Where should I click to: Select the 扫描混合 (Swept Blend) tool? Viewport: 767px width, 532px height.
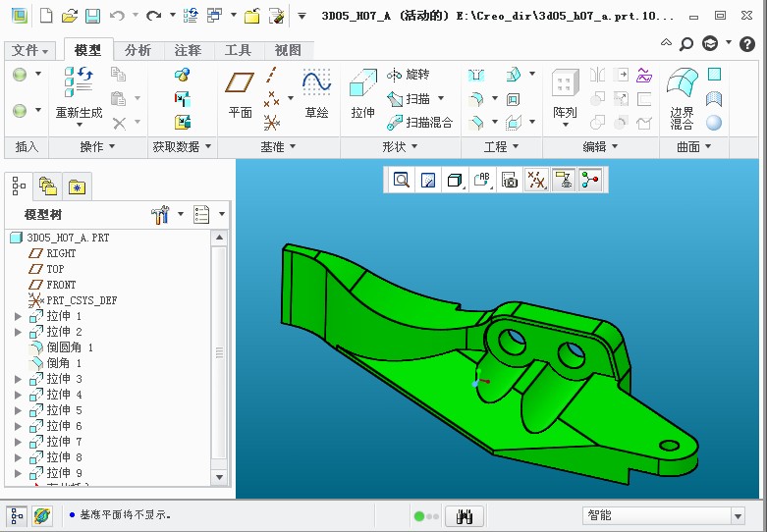[420, 123]
